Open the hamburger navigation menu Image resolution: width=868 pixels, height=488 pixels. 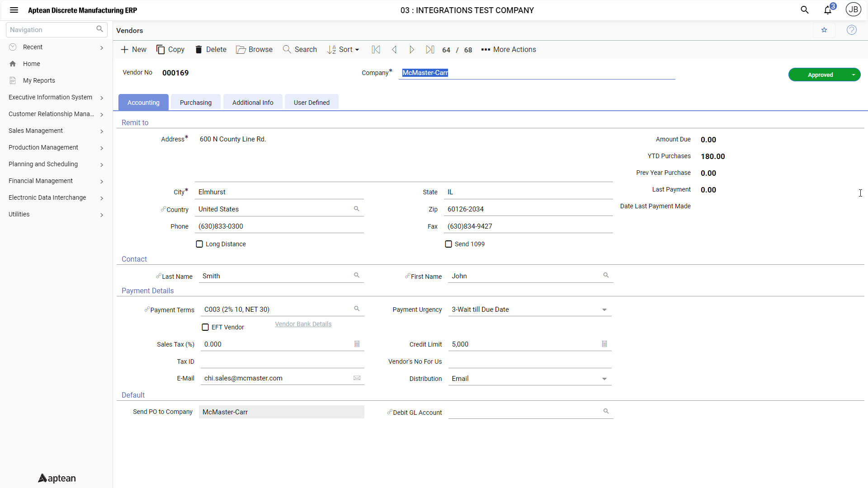tap(14, 10)
